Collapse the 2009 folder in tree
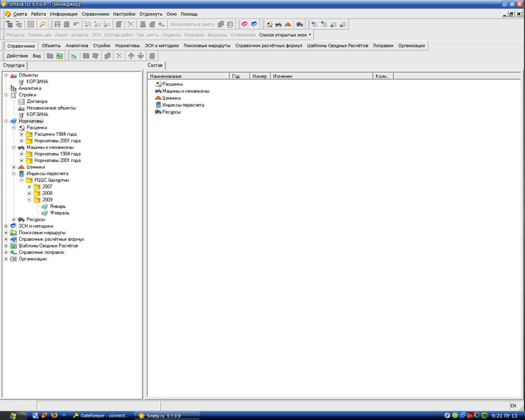Screen dimensions: 525x420 pyautogui.click(x=29, y=199)
